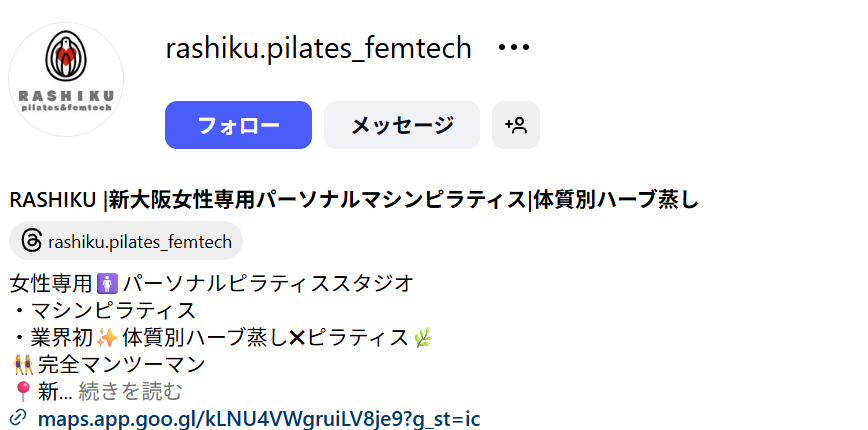Click the rashiku.pilates_femtech username heading
This screenshot has height=430, width=868.
coord(318,48)
